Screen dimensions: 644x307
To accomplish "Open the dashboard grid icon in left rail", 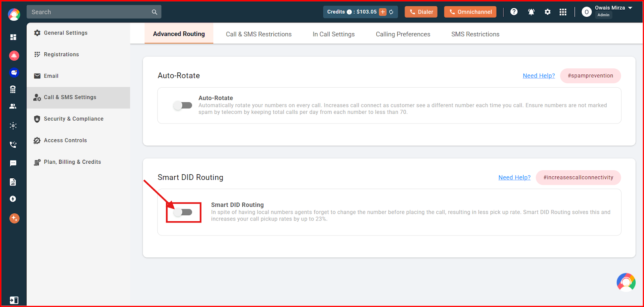I will coord(13,37).
